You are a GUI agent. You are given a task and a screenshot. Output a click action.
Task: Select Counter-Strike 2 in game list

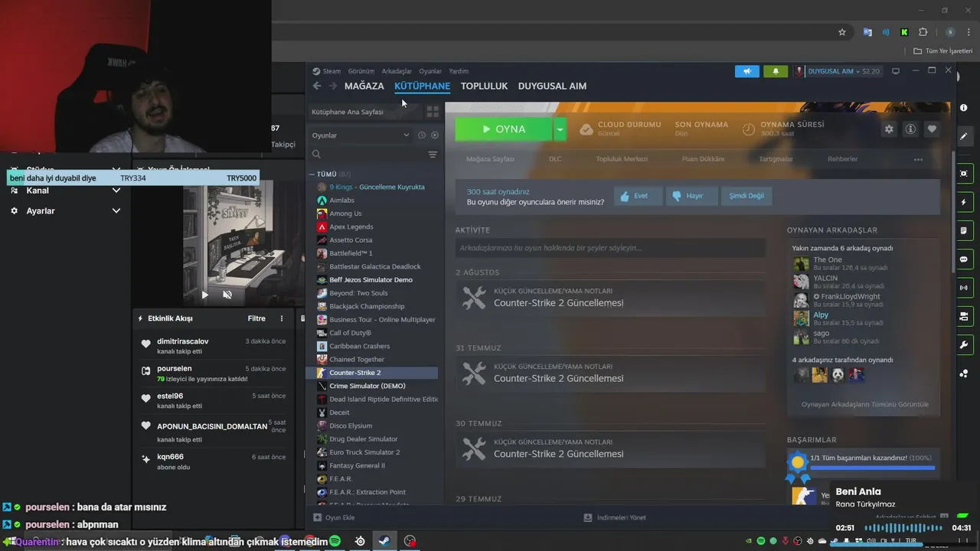373,373
